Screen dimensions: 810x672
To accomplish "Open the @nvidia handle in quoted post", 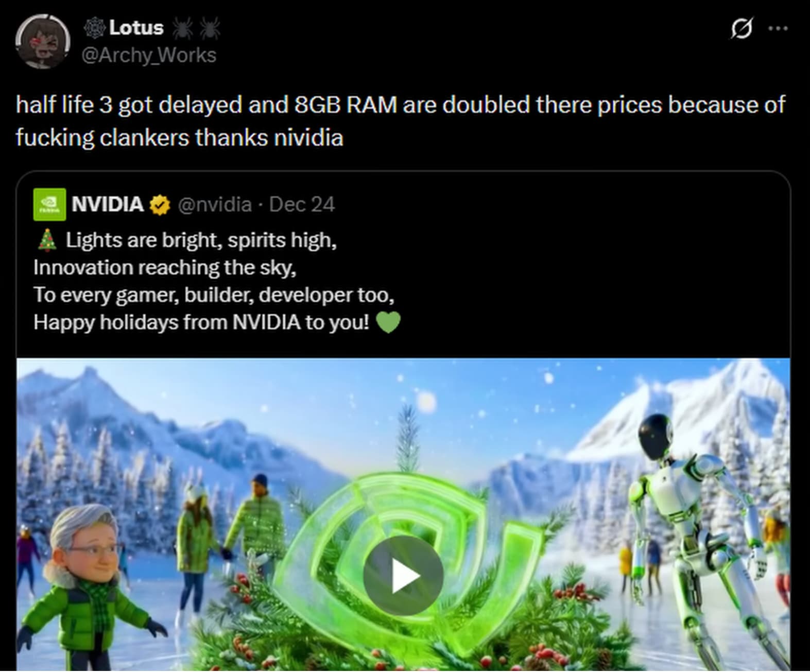I will click(215, 204).
